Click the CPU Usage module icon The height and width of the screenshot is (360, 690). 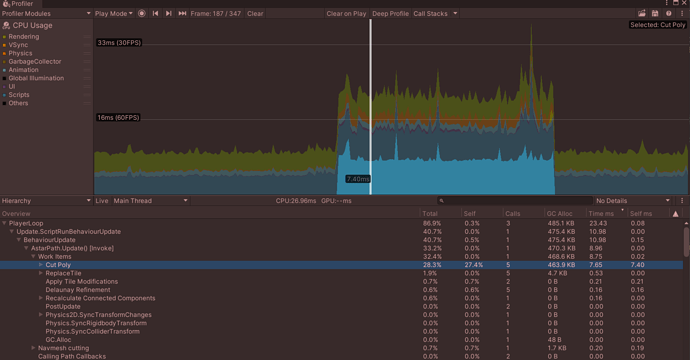[6, 26]
